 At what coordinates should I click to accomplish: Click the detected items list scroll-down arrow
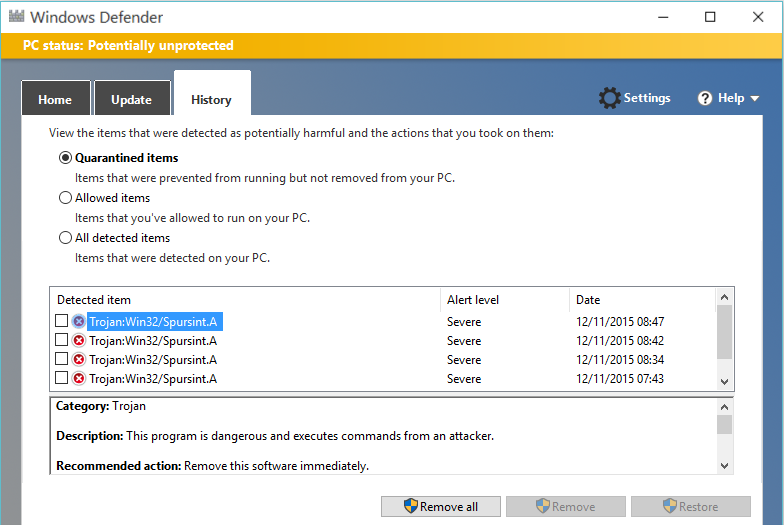coord(724,382)
